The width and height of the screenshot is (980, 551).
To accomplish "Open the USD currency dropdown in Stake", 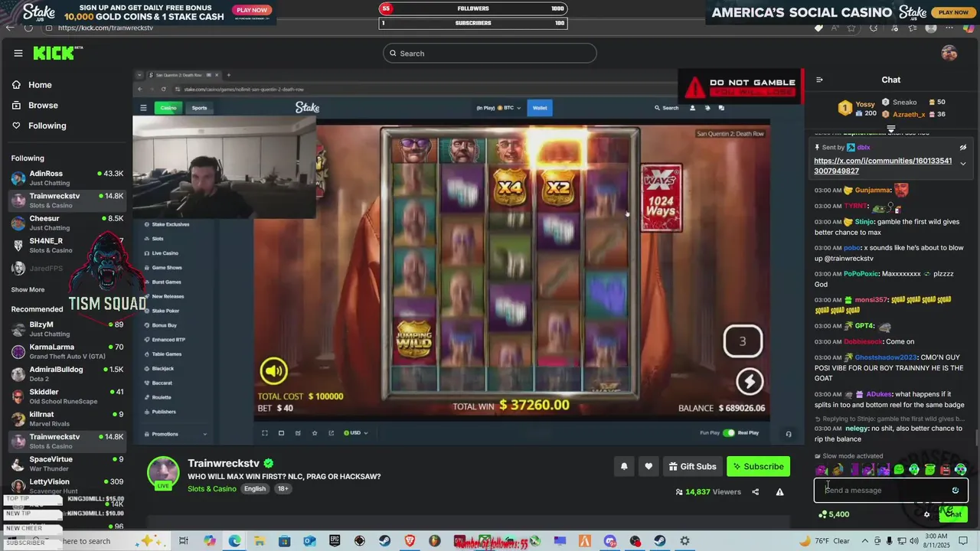I will 356,433.
